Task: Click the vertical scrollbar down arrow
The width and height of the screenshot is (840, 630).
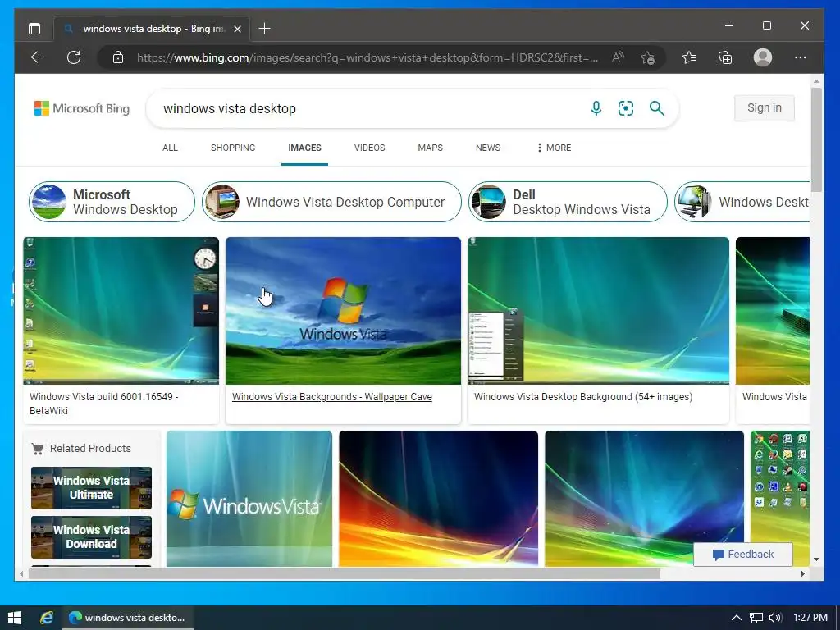Action: 816,559
